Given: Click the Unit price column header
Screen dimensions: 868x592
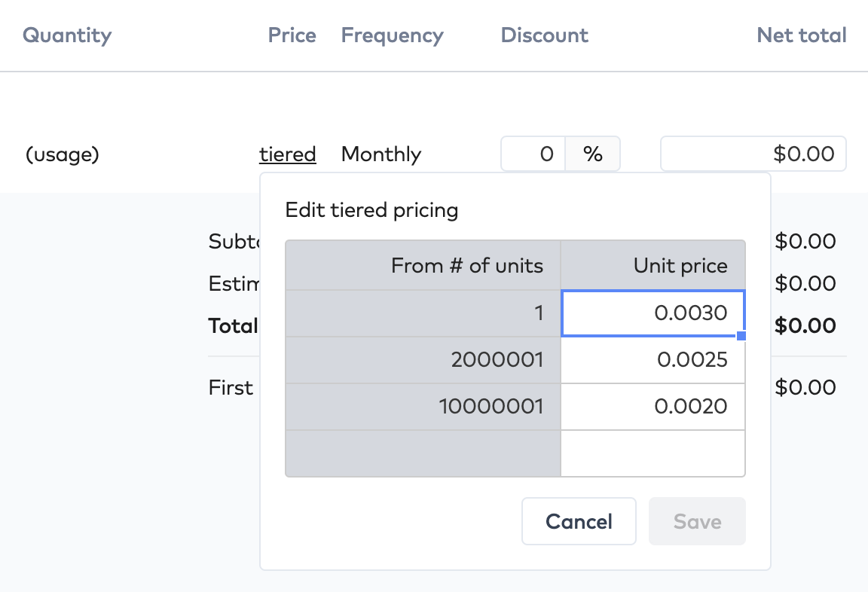Looking at the screenshot, I should [680, 265].
